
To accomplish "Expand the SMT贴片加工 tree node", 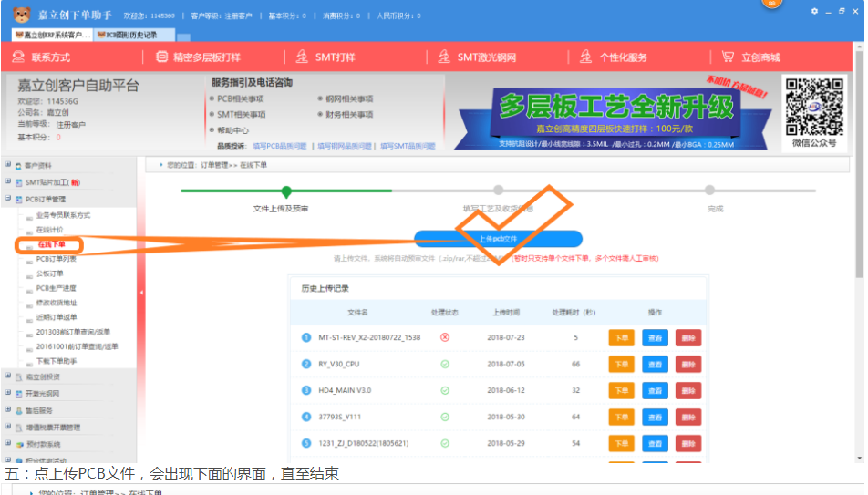I will [x=8, y=181].
